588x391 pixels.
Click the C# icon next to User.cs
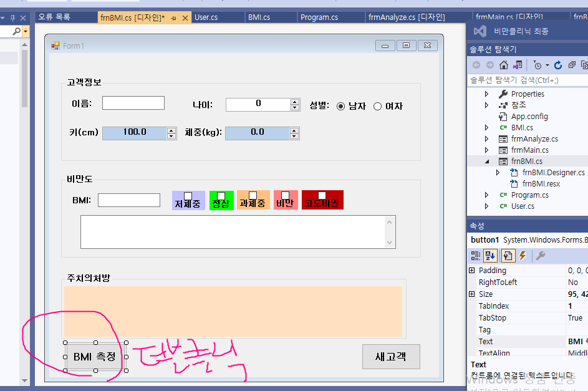point(503,206)
